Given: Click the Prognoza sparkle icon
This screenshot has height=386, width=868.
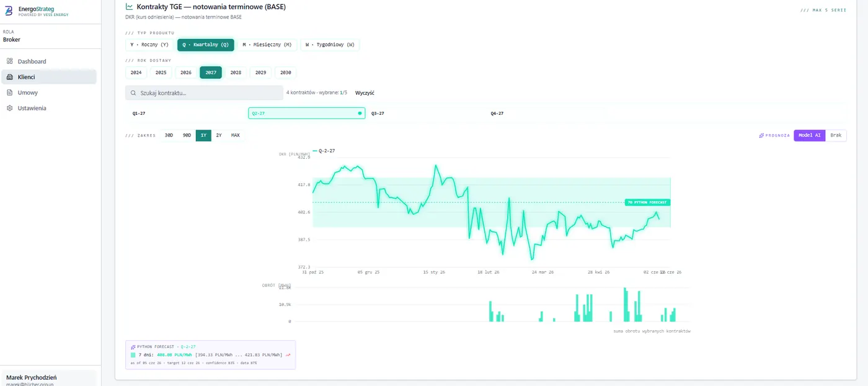Looking at the screenshot, I should 761,135.
